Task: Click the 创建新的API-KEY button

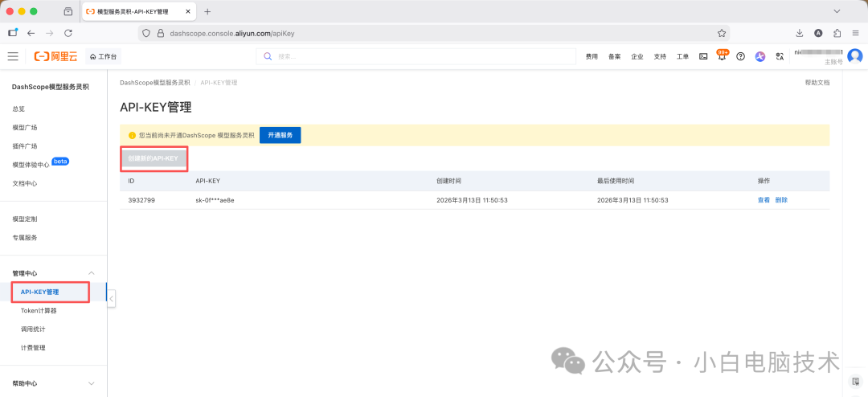Action: pos(154,158)
